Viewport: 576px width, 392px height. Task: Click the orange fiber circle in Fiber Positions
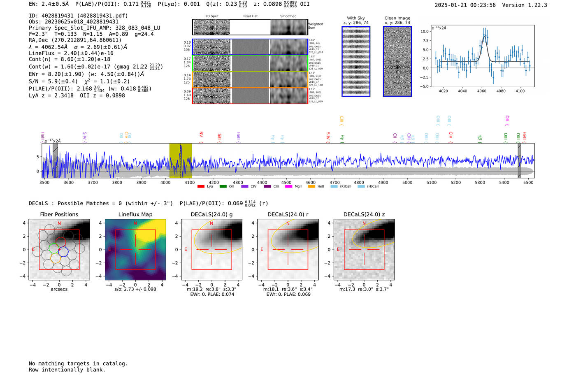(56, 258)
